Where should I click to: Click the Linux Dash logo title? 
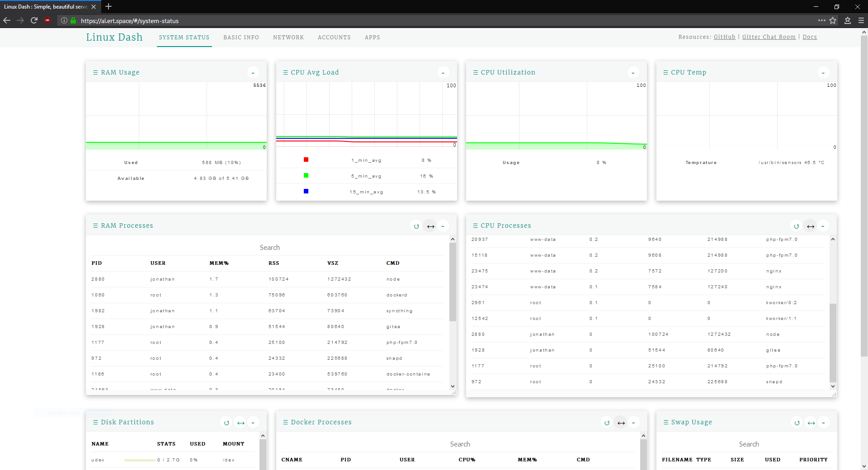(114, 37)
